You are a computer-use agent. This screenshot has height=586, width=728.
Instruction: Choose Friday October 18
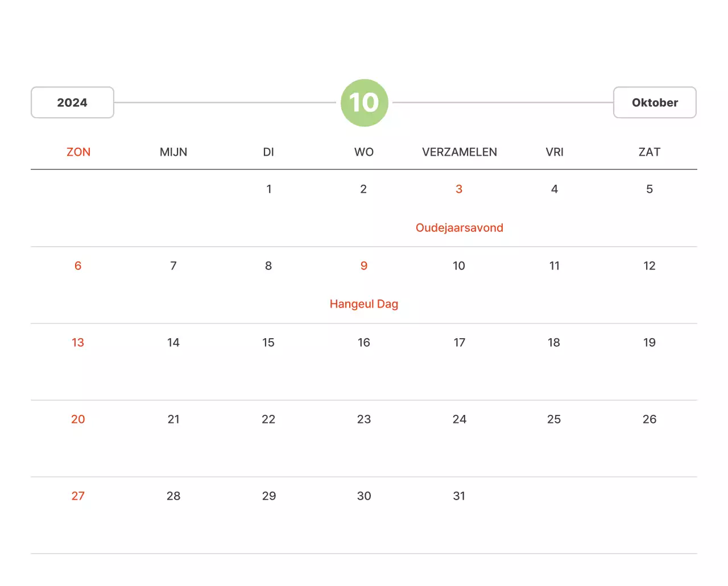click(554, 343)
